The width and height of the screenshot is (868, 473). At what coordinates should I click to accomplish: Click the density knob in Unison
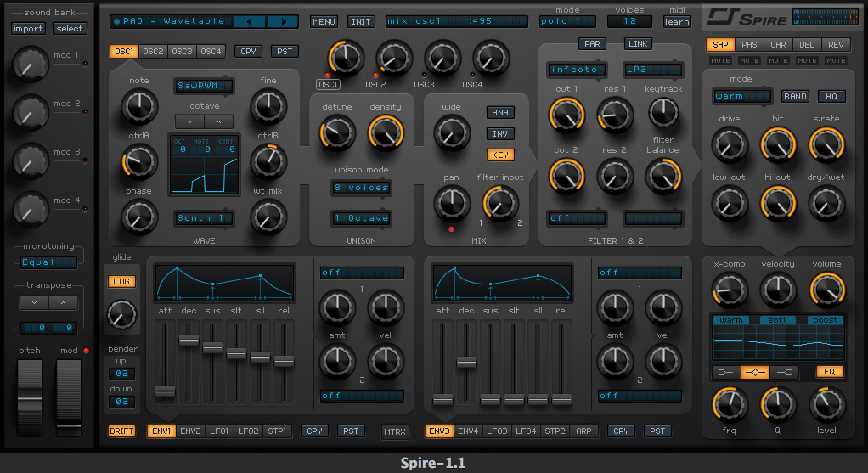[x=386, y=133]
